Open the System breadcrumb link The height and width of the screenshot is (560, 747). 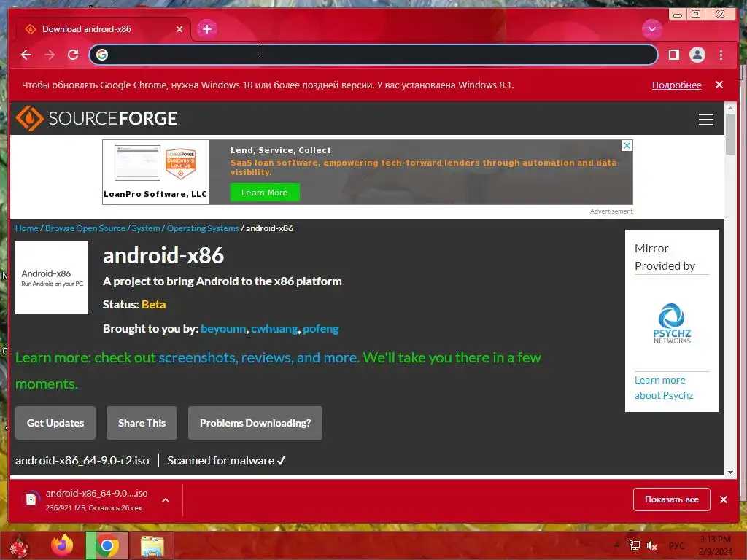(x=146, y=228)
